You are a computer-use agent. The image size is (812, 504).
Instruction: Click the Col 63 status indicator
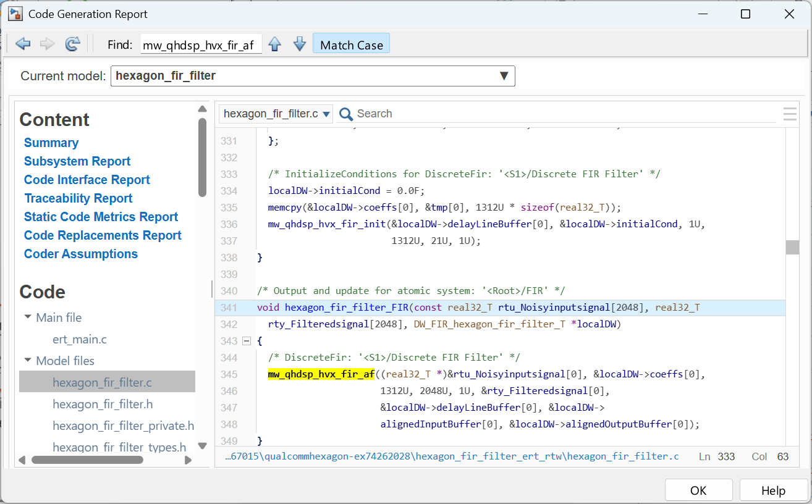pyautogui.click(x=771, y=456)
